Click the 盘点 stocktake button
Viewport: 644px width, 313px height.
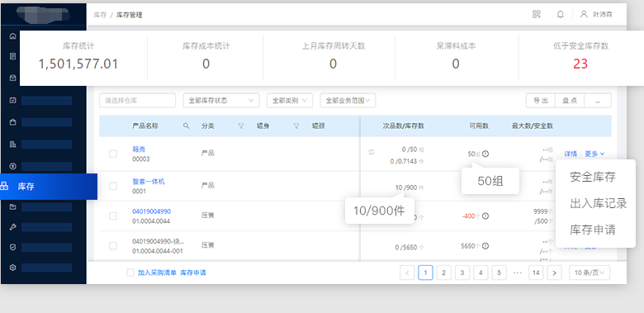click(569, 101)
